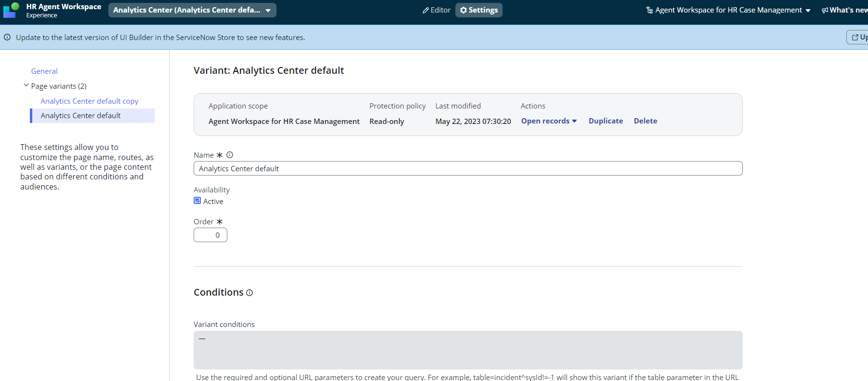Click the Order number field
This screenshot has width=868, height=381.
[210, 235]
